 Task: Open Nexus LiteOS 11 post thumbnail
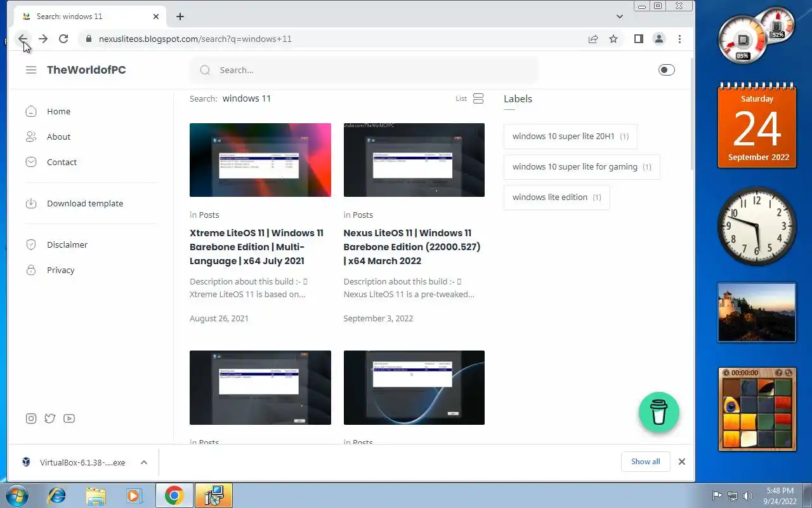click(x=414, y=160)
